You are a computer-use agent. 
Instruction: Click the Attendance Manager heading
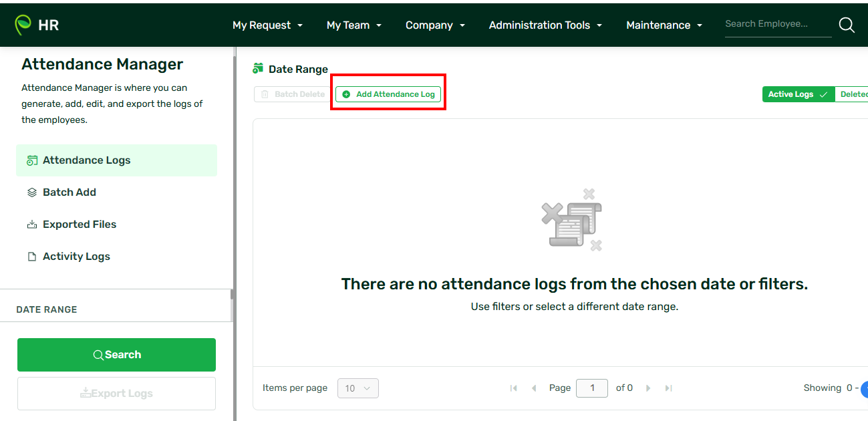[102, 64]
